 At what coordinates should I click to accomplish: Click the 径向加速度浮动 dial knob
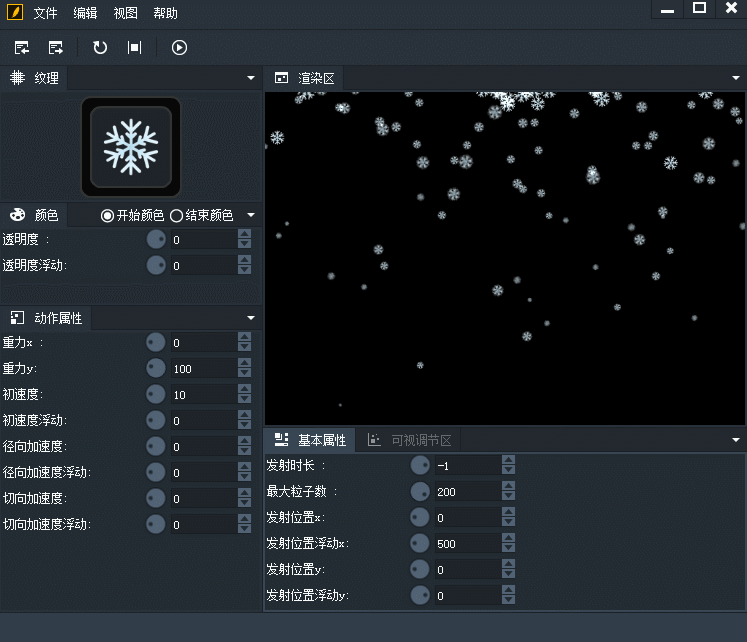[156, 472]
